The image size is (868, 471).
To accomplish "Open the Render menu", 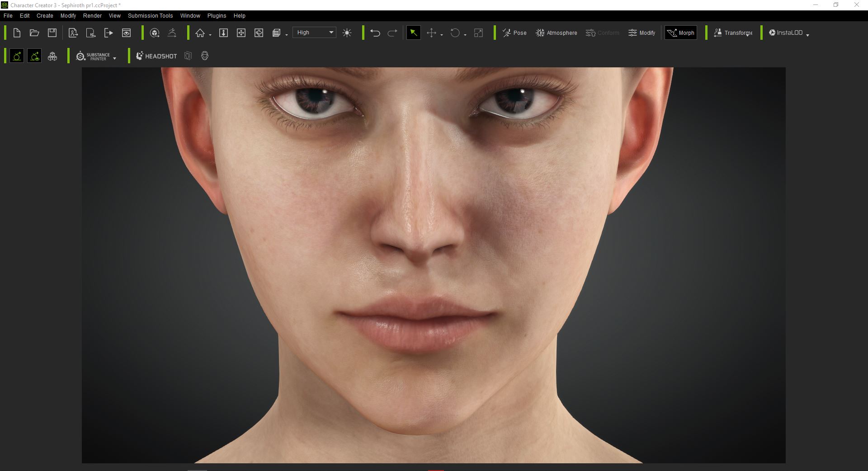I will click(x=93, y=15).
